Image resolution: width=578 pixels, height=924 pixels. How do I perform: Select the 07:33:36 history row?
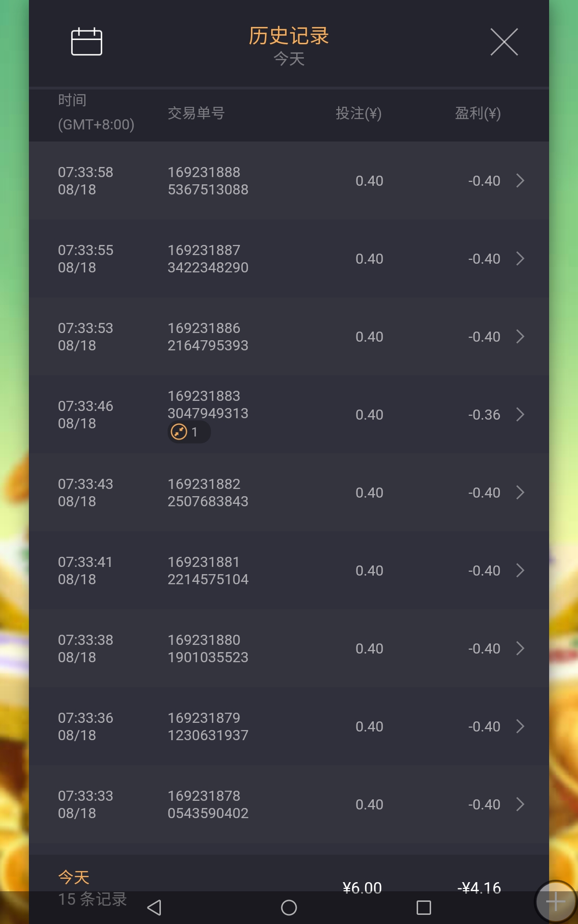click(289, 727)
